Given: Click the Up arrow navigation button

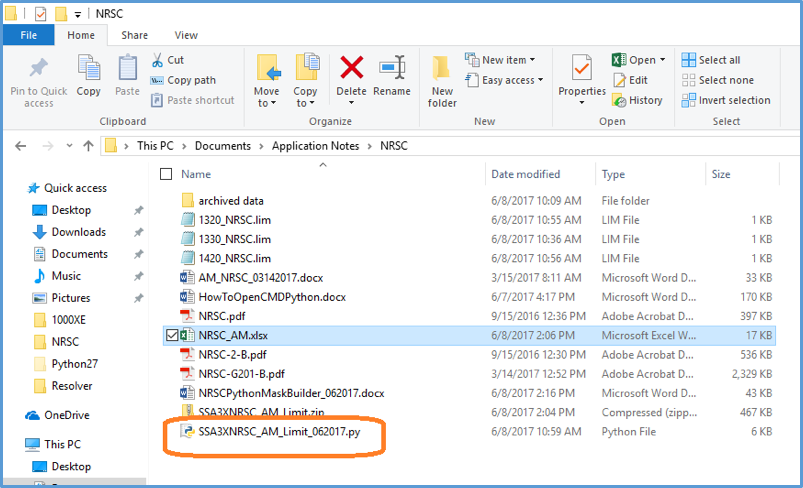Looking at the screenshot, I should point(88,146).
